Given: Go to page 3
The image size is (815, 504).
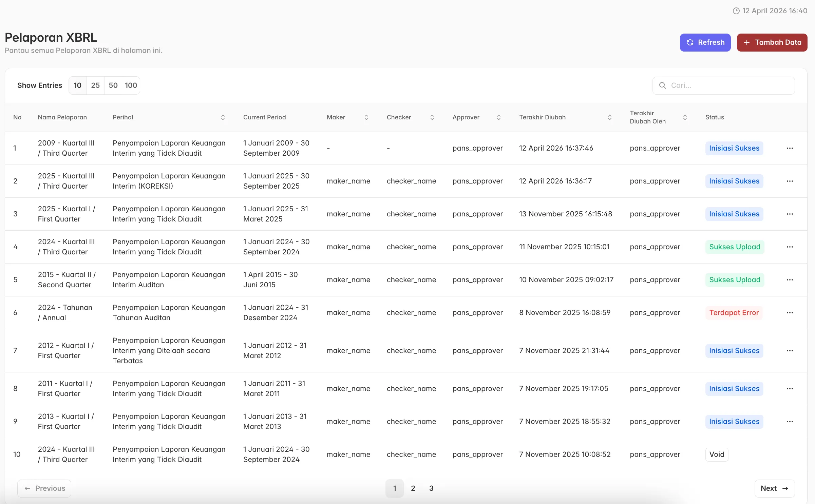Looking at the screenshot, I should pyautogui.click(x=431, y=488).
